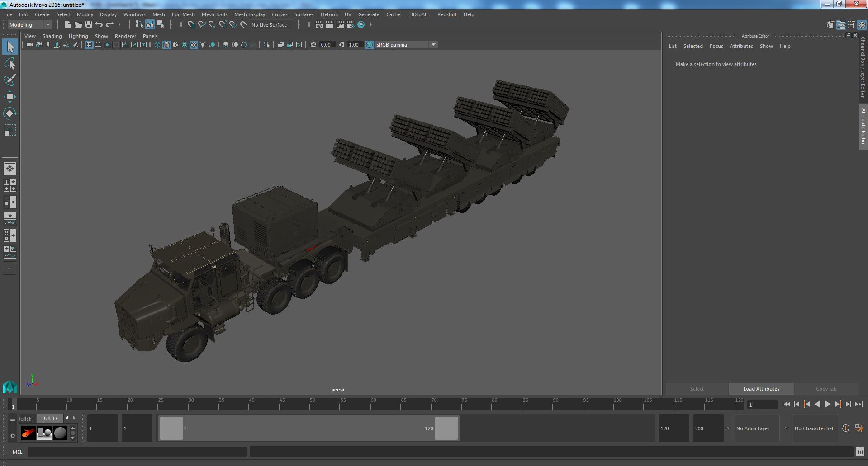This screenshot has width=868, height=466.
Task: Open Channel Box / Layer Editor side tab
Action: tap(863, 68)
